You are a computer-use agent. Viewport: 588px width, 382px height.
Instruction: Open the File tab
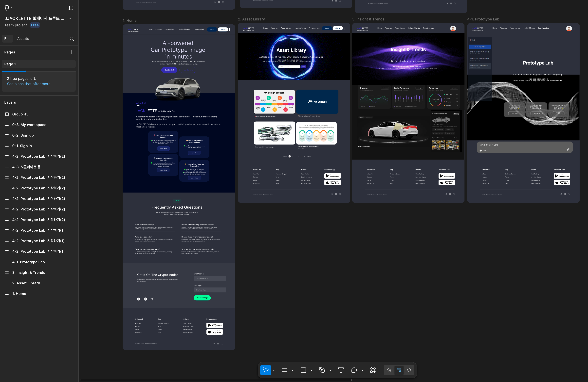tap(7, 39)
